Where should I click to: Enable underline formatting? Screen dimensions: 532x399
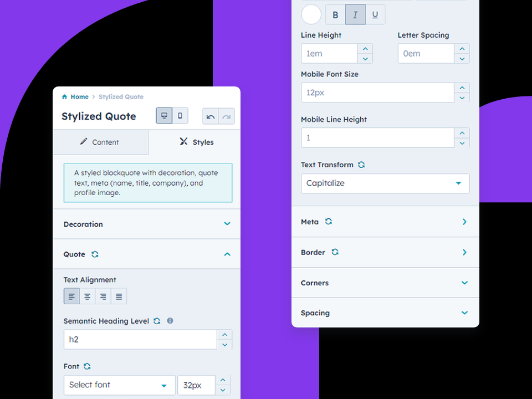tap(375, 14)
